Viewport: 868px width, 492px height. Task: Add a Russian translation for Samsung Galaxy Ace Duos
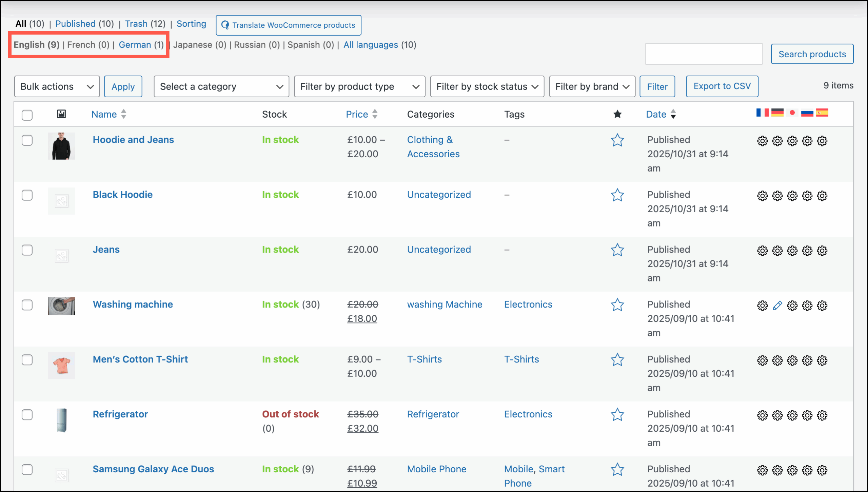click(807, 470)
